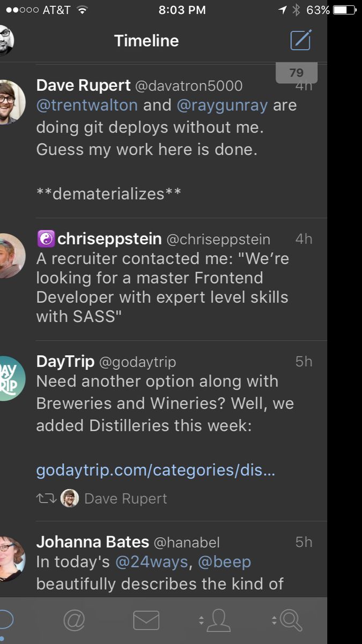Image resolution: width=362 pixels, height=644 pixels.
Task: Tap the profile tab icon
Action: tap(217, 620)
